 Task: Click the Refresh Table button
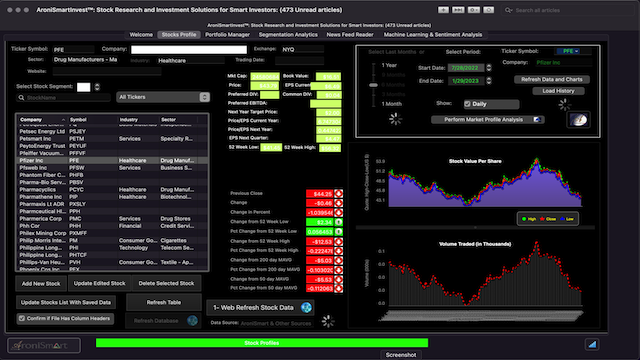(164, 302)
